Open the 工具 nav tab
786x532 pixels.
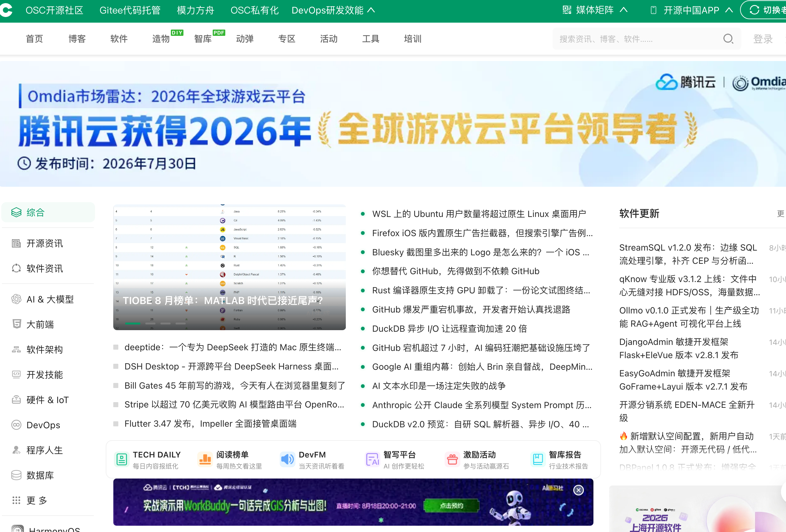(x=371, y=39)
